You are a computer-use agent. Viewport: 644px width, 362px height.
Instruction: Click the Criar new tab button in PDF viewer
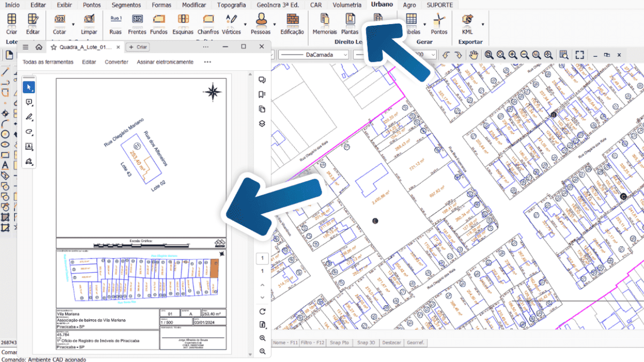(137, 47)
